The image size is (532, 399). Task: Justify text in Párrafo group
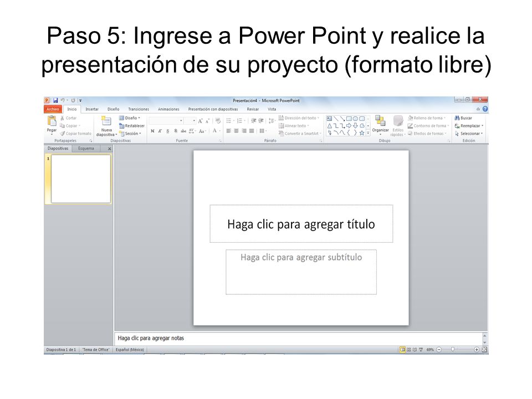click(x=252, y=131)
